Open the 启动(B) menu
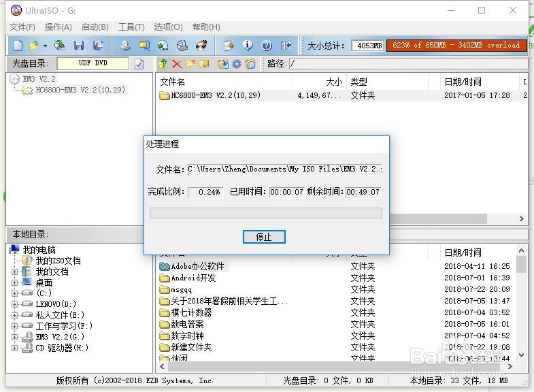The height and width of the screenshot is (392, 534). tap(95, 27)
